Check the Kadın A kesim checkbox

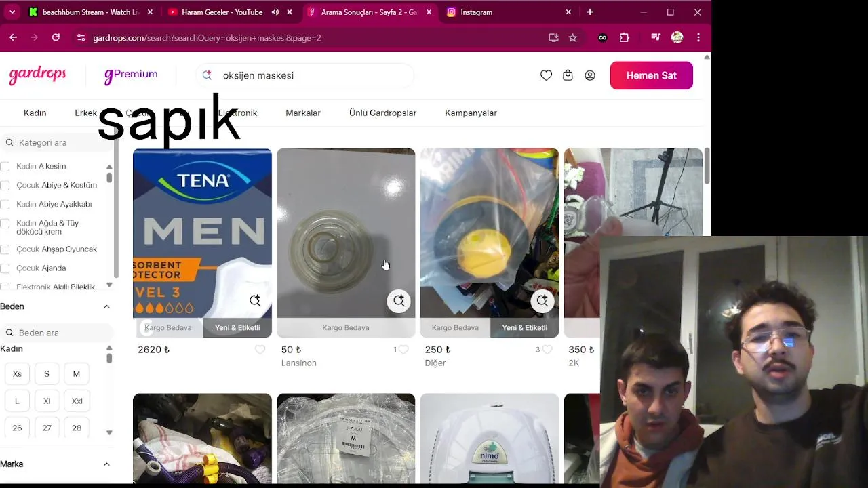5,167
